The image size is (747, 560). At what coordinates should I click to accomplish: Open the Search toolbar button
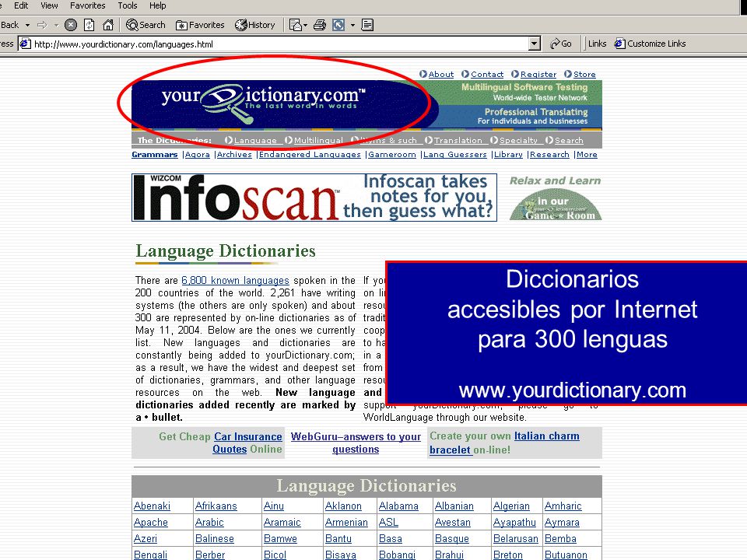146,25
